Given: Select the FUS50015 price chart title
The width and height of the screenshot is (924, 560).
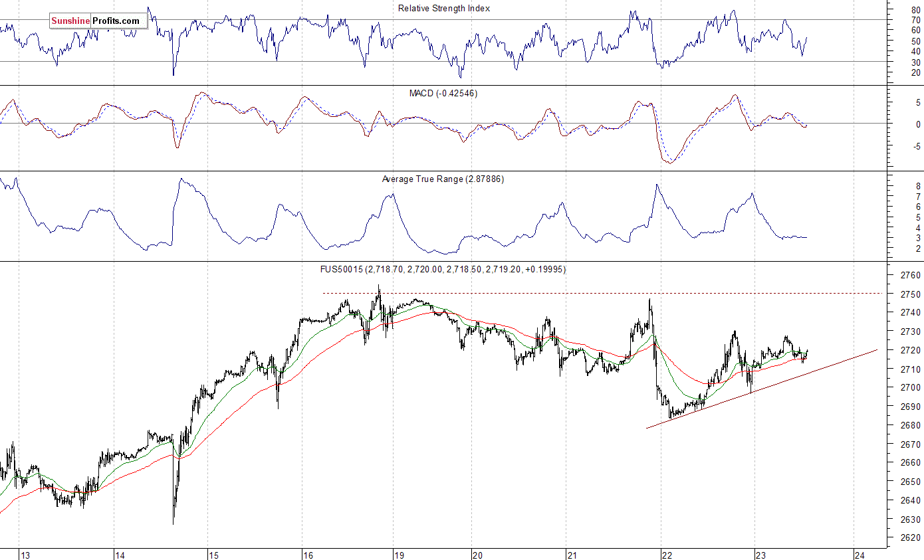Looking at the screenshot, I should [x=442, y=269].
